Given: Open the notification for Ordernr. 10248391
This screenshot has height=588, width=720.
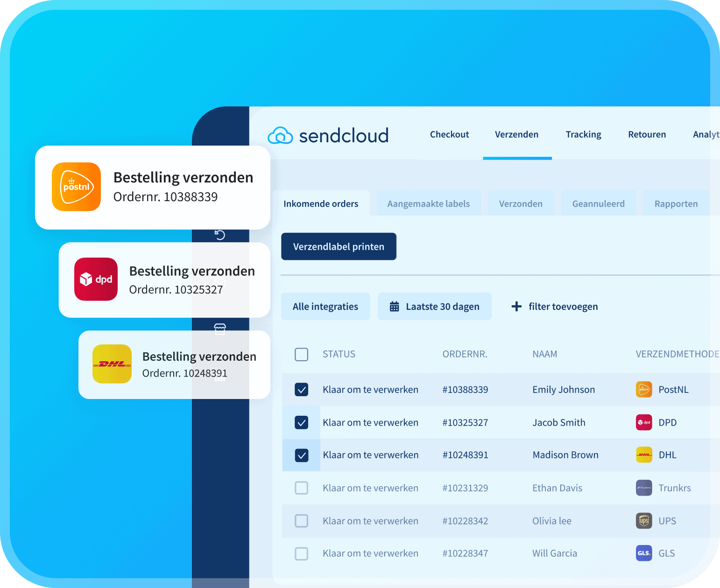Looking at the screenshot, I should point(174,364).
